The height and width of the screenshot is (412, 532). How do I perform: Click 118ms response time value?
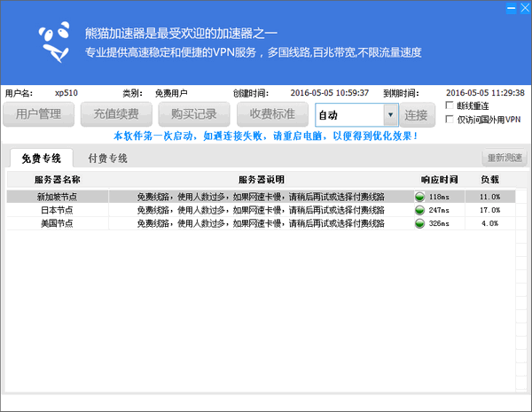(439, 197)
